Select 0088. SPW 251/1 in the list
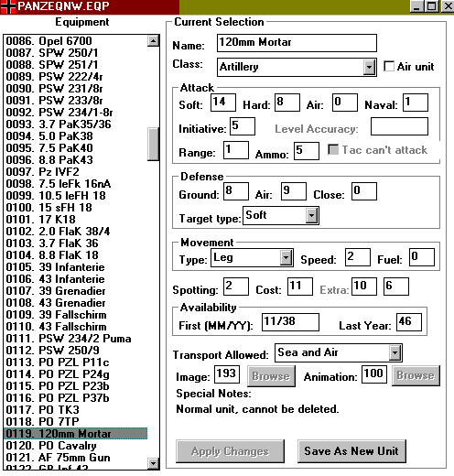The height and width of the screenshot is (476, 454). point(76,65)
